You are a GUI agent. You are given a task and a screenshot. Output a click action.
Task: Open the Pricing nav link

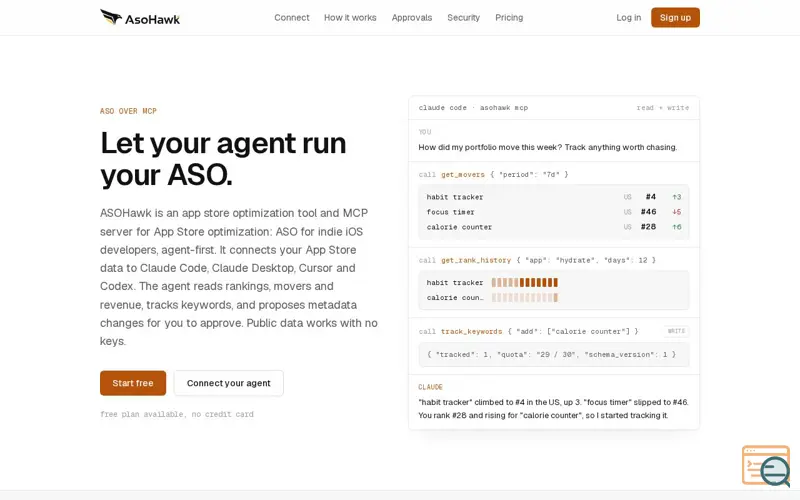pos(509,17)
